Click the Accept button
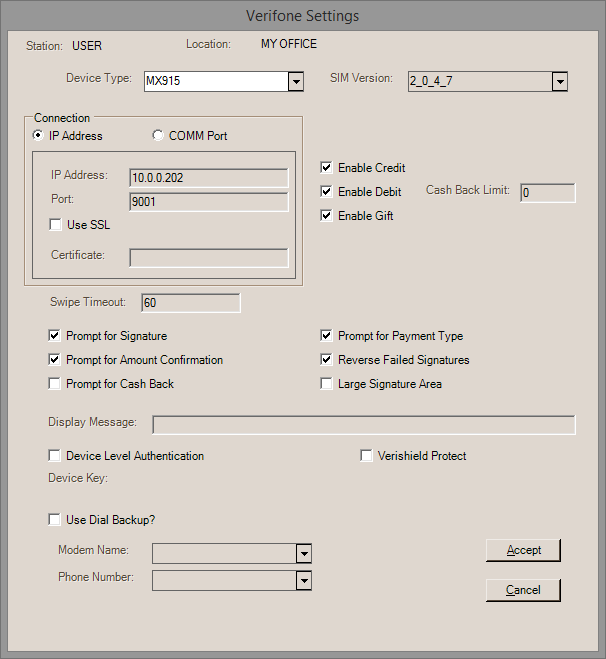Image resolution: width=606 pixels, height=659 pixels. [x=523, y=550]
